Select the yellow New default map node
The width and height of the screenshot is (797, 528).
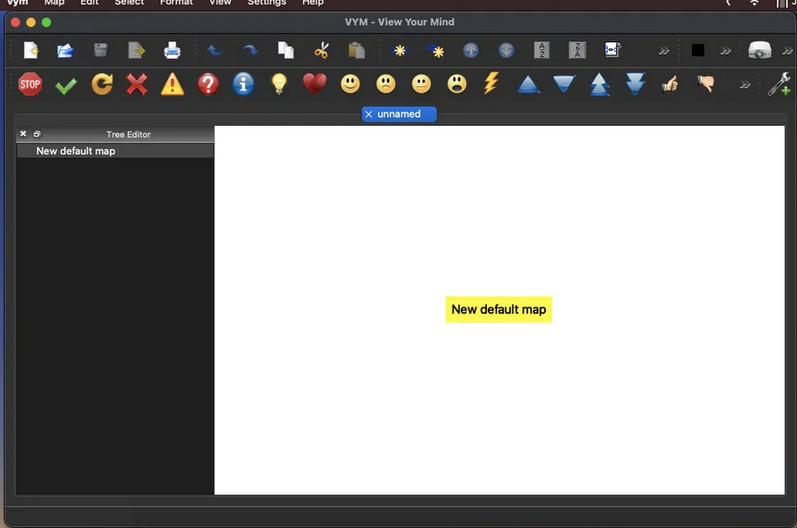click(x=499, y=309)
